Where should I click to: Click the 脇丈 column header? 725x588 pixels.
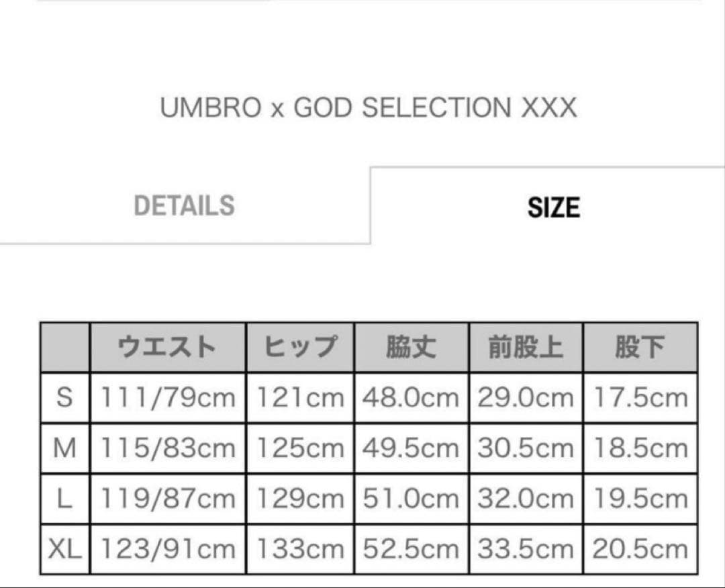pos(410,347)
